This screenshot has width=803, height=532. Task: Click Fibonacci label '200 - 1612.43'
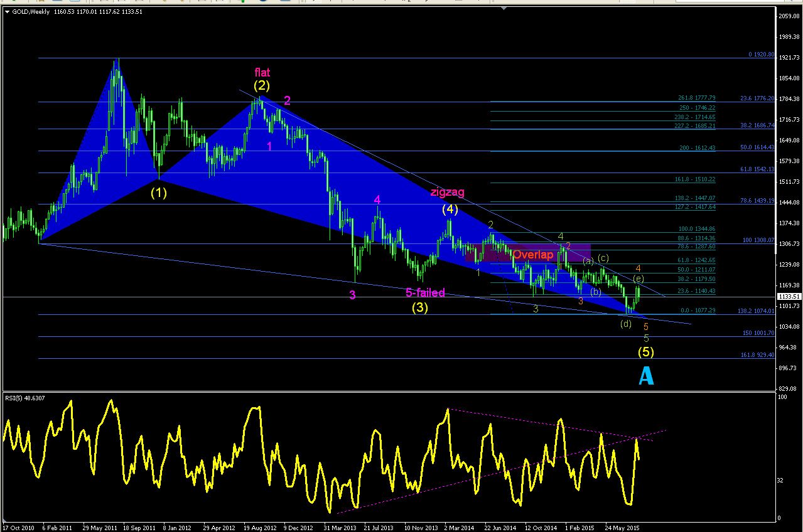click(698, 147)
